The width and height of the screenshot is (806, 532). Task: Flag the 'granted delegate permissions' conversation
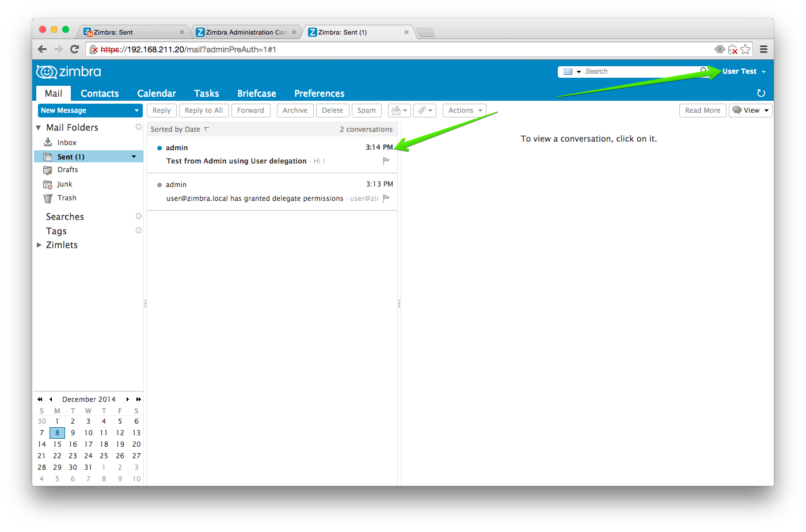(386, 198)
